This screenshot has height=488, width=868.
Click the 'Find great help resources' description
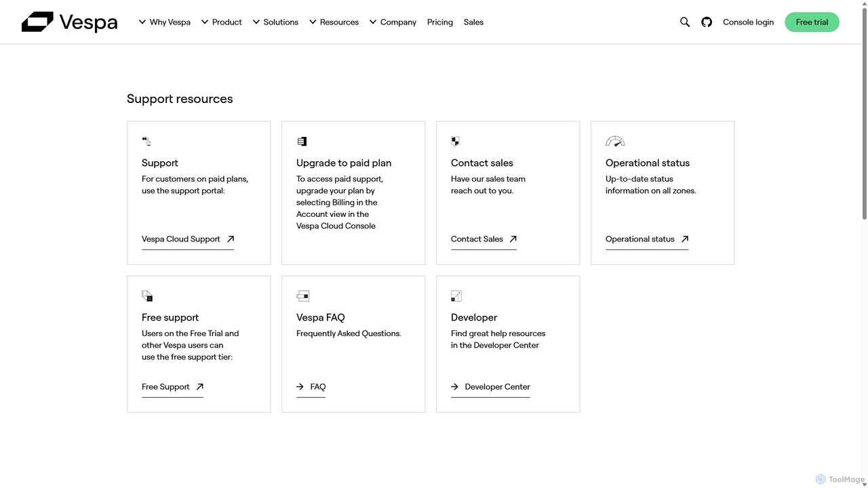[x=498, y=340]
